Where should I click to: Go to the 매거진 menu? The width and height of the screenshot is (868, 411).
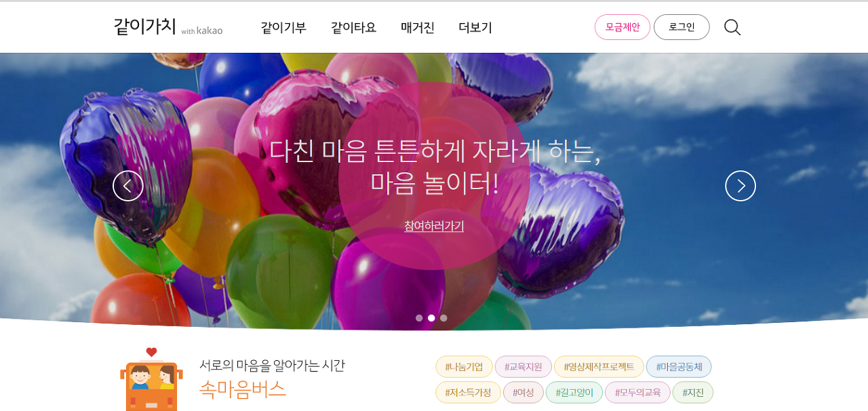click(x=418, y=28)
